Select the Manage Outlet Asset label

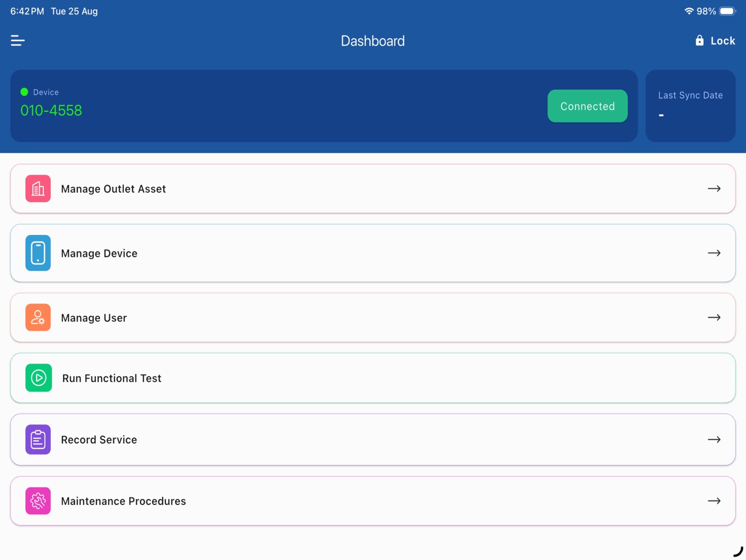pos(113,189)
